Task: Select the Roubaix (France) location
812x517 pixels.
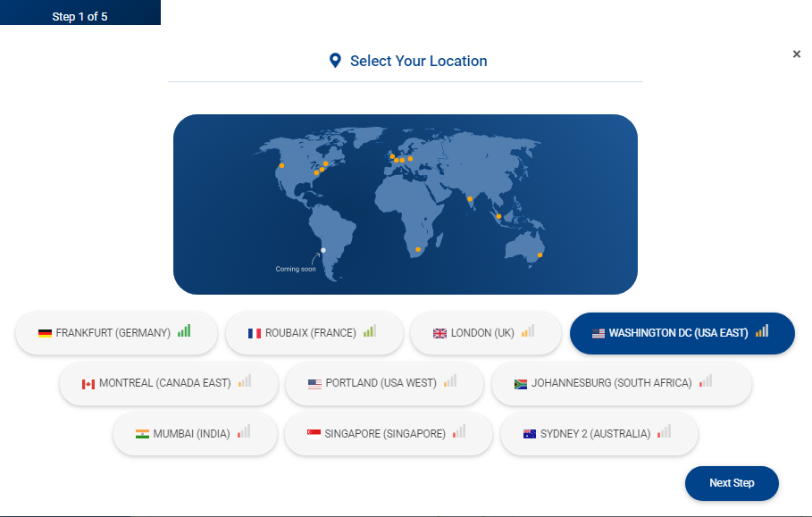Action: pyautogui.click(x=314, y=333)
